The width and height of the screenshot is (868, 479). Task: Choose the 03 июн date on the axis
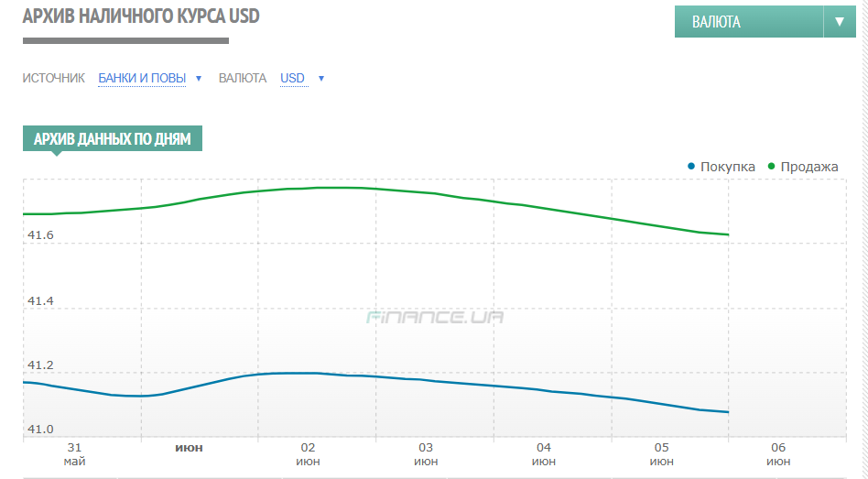(426, 453)
